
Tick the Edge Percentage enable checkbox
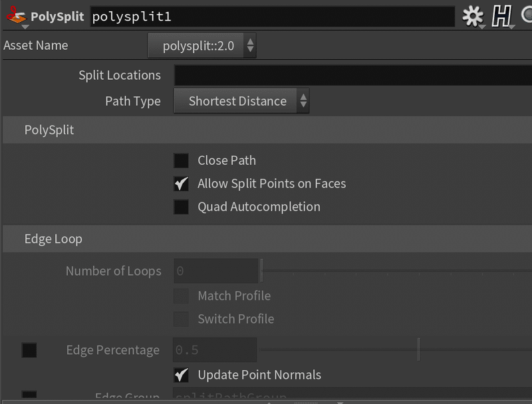coord(29,350)
